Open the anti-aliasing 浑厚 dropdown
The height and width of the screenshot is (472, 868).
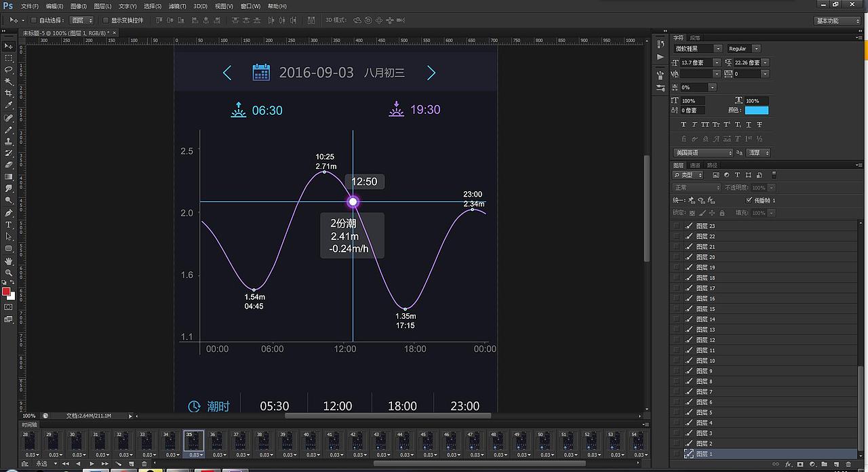tap(757, 153)
